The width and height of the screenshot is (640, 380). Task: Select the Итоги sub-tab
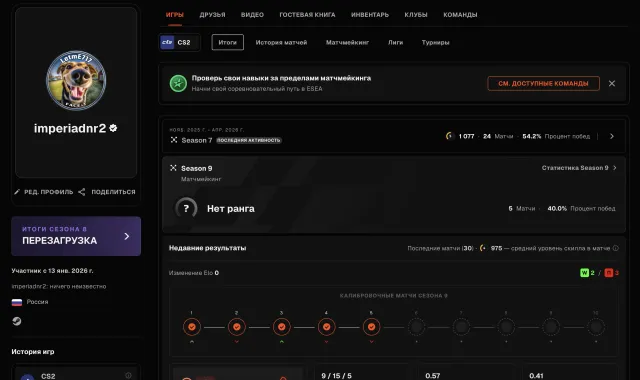coord(227,42)
